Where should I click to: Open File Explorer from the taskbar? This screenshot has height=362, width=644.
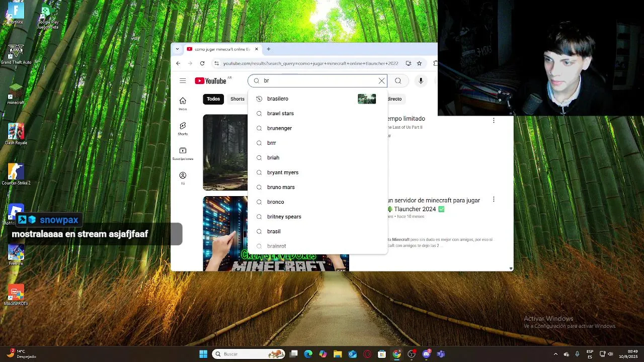338,354
